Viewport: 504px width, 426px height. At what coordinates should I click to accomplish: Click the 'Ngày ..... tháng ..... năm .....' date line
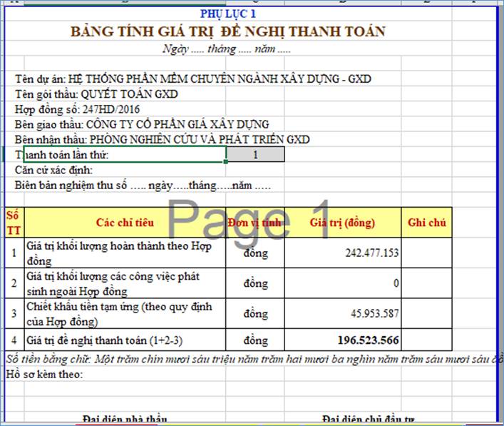click(227, 50)
